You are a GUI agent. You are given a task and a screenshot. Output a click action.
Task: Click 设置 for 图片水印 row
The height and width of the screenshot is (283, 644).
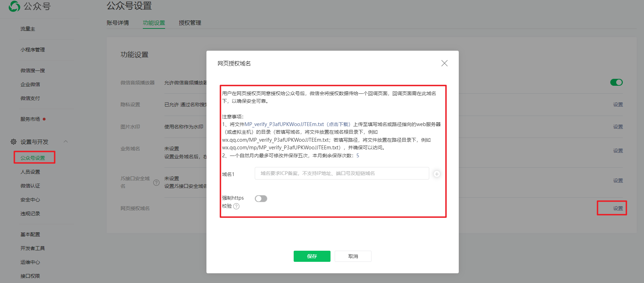[x=618, y=127]
